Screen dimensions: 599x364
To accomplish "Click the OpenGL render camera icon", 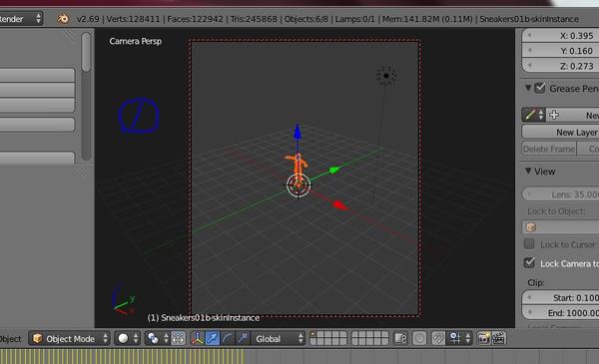I will [x=484, y=338].
